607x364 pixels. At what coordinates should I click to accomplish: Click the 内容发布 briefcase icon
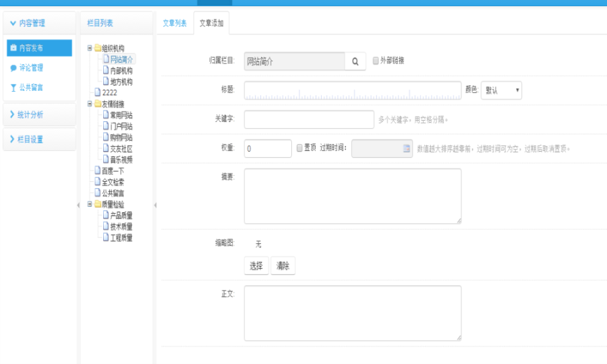click(13, 48)
